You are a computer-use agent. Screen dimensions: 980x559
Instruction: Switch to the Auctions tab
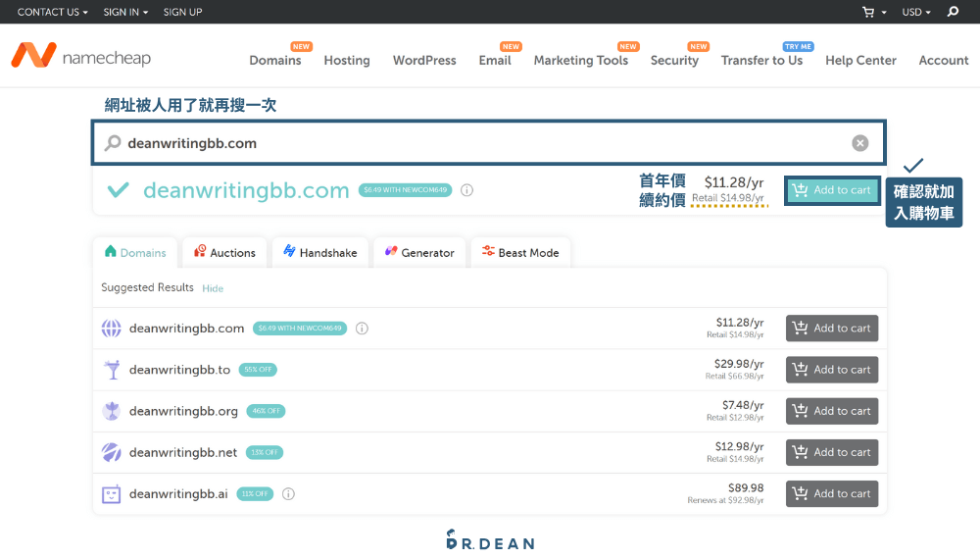click(x=225, y=253)
